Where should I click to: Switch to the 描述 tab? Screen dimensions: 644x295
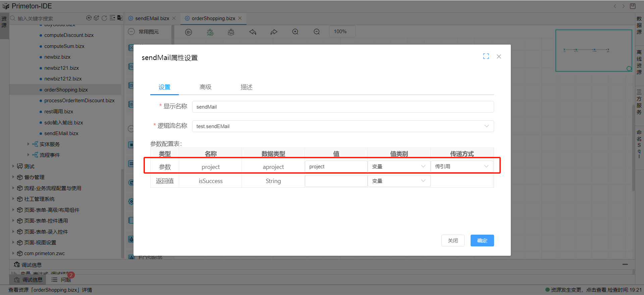point(246,87)
